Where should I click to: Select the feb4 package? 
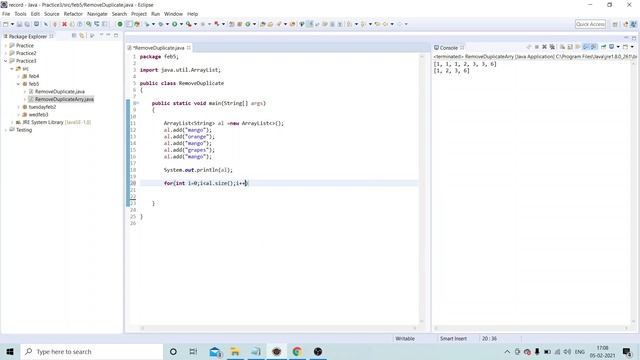point(34,76)
